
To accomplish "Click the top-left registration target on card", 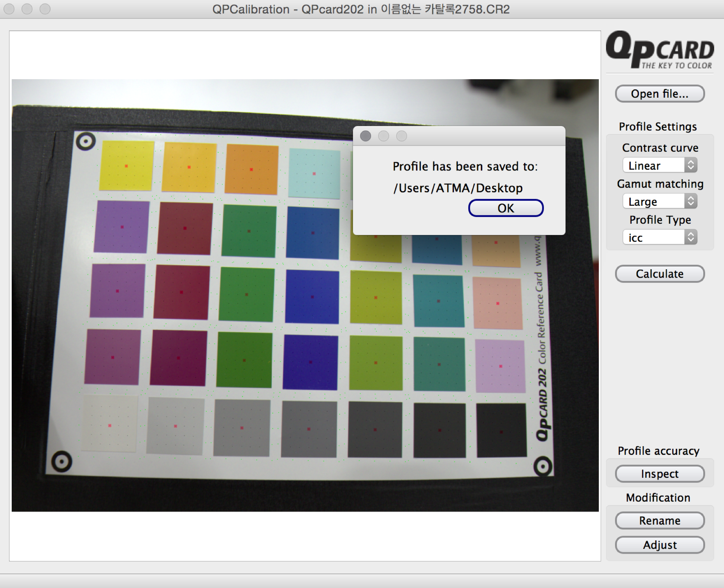I will pyautogui.click(x=86, y=141).
